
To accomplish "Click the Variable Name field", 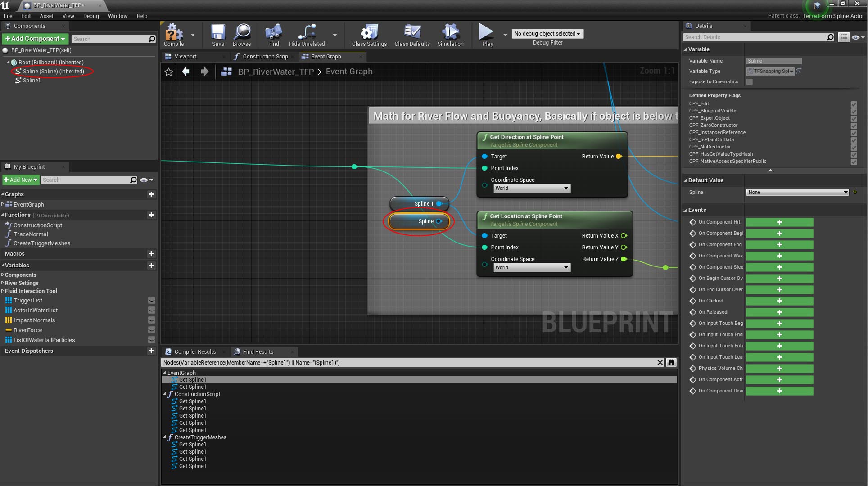I will 773,61.
